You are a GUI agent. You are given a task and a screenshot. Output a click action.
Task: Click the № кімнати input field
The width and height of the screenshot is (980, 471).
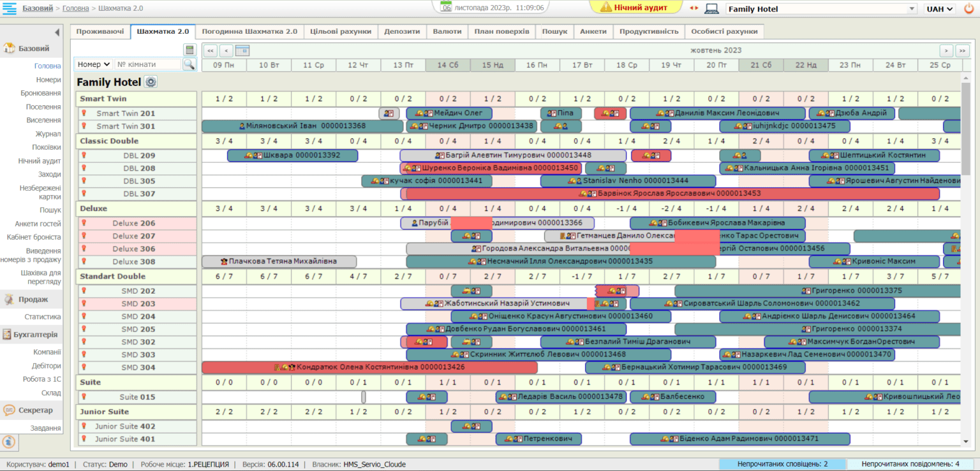pyautogui.click(x=148, y=64)
